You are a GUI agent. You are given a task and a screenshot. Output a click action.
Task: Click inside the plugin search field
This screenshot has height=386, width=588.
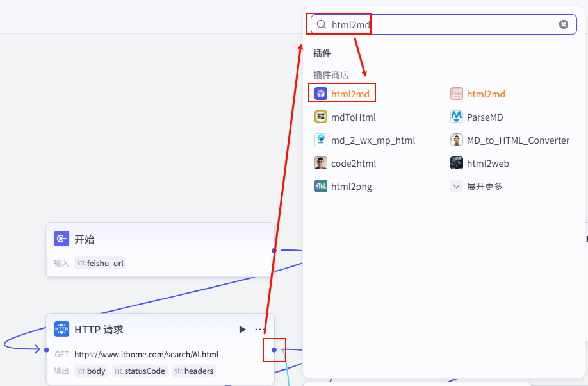tap(448, 24)
